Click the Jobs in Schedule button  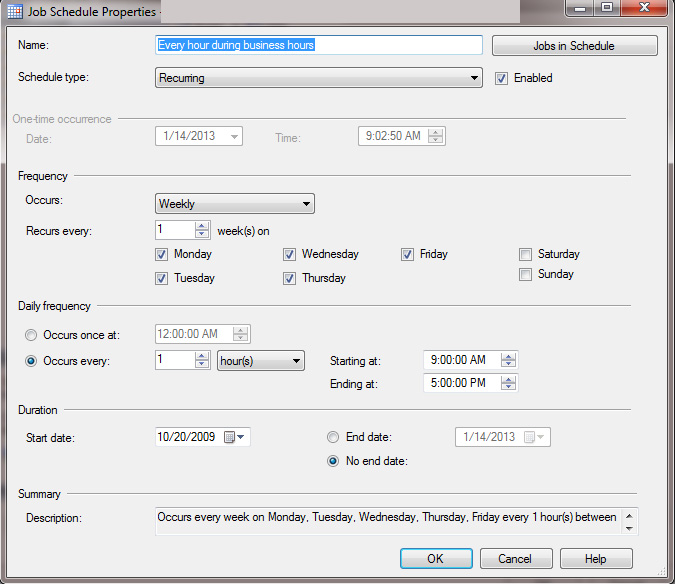(575, 46)
